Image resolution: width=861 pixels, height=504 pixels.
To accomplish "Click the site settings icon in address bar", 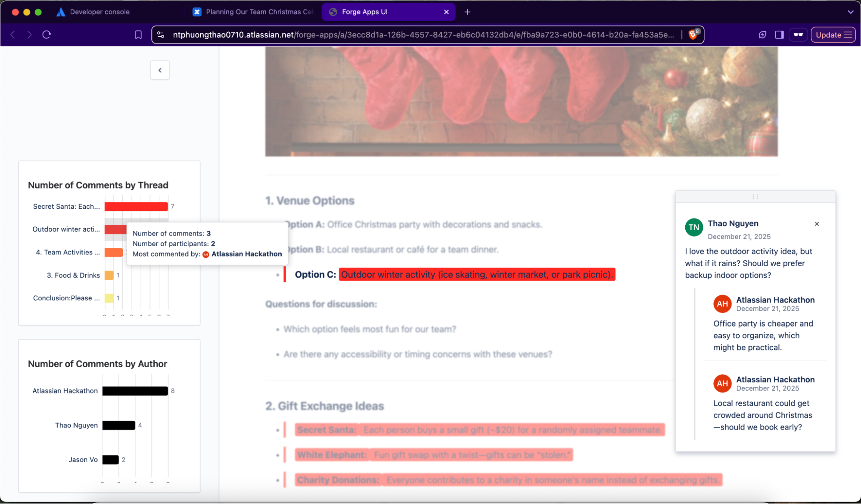I will pos(161,35).
